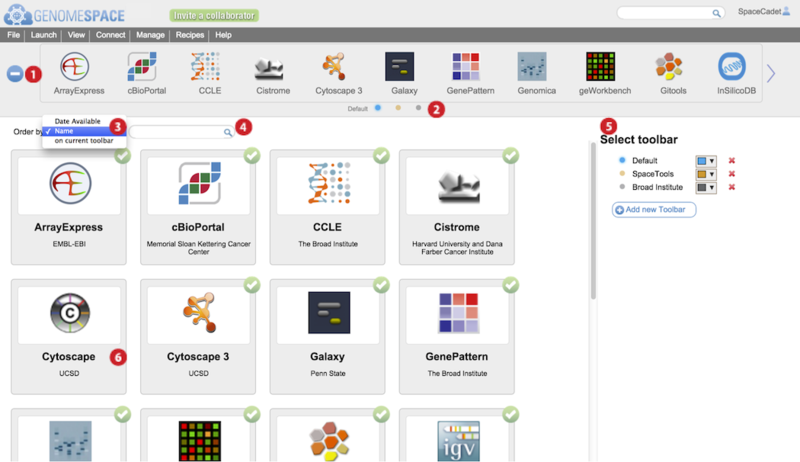Click the CCLE toolbar icon

tap(206, 67)
